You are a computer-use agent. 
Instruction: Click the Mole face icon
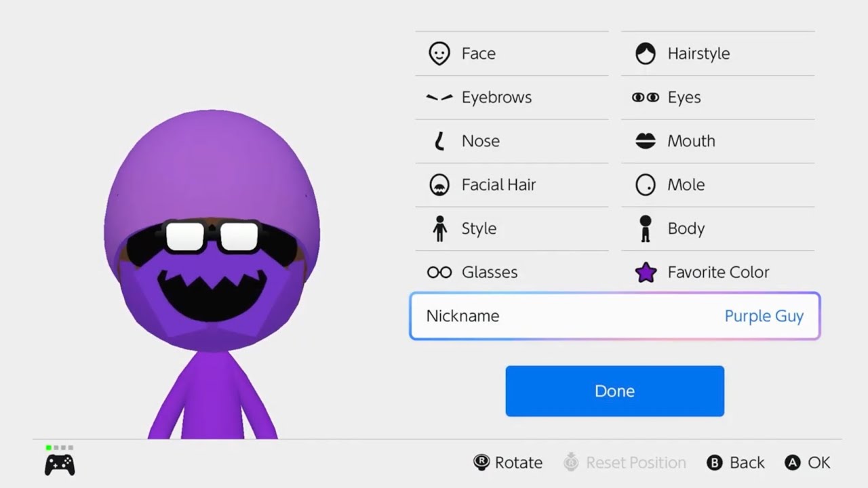(646, 185)
